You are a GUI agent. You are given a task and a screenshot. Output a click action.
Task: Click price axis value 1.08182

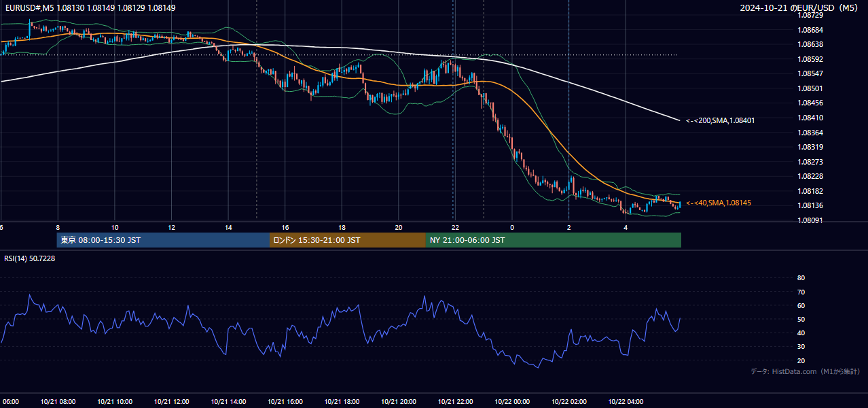810,191
